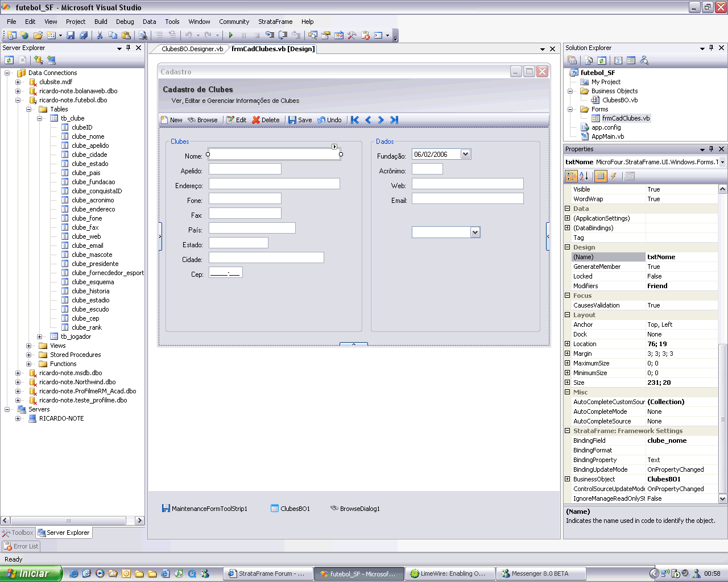
Task: Collapse the tb_clube table node
Action: pyautogui.click(x=40, y=118)
